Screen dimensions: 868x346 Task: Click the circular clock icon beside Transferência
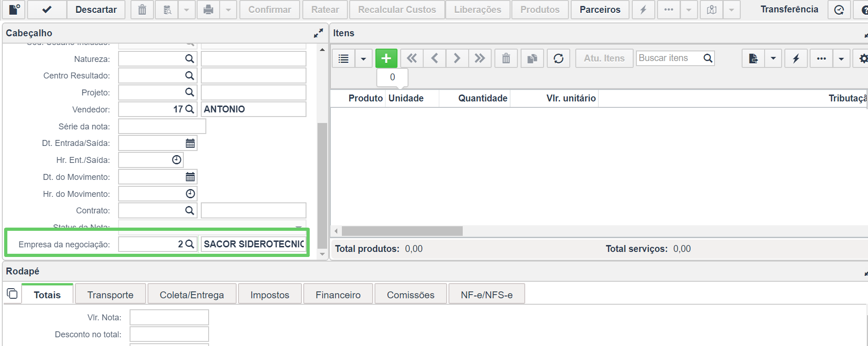tap(839, 9)
